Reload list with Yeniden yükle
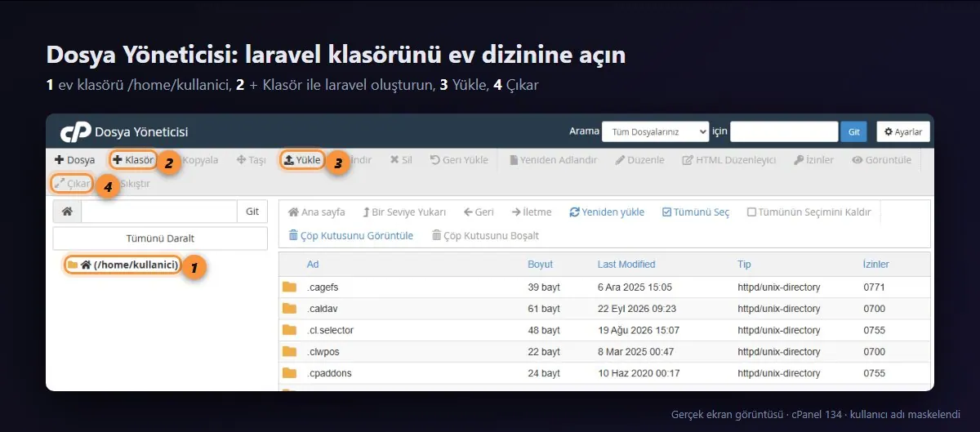 pos(607,212)
